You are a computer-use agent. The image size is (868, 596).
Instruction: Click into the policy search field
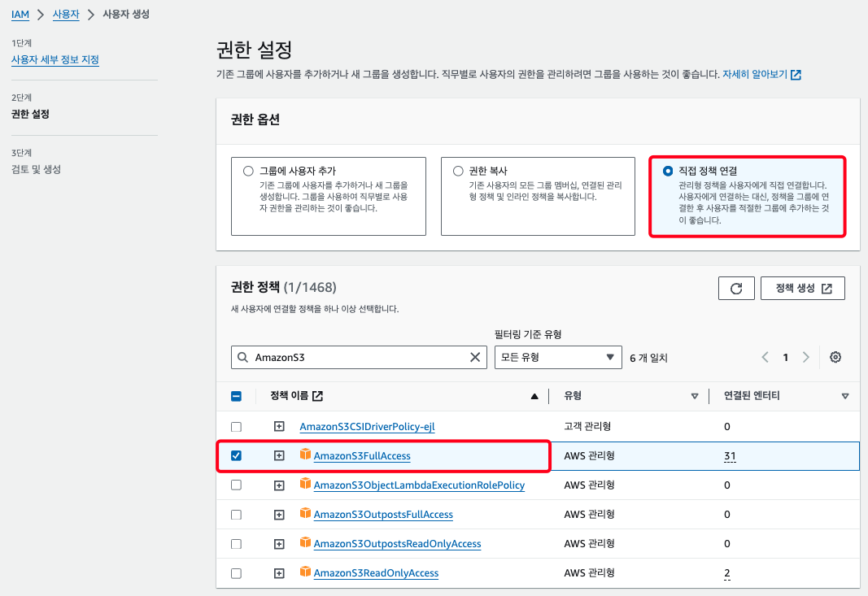pyautogui.click(x=358, y=357)
